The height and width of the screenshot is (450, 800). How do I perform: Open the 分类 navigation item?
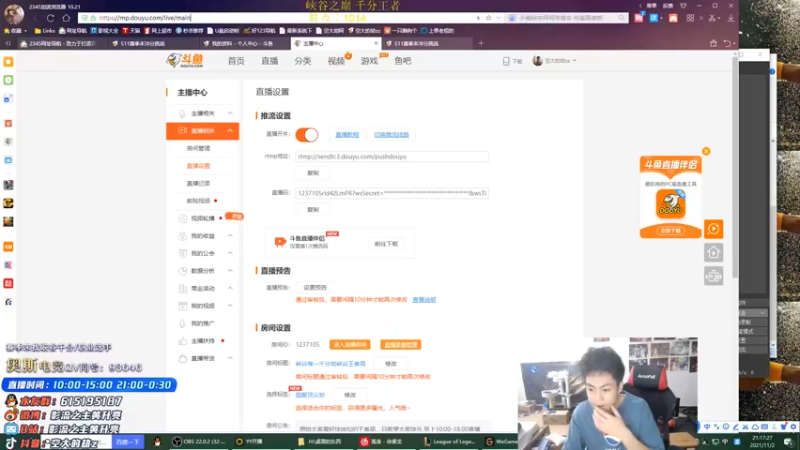303,61
